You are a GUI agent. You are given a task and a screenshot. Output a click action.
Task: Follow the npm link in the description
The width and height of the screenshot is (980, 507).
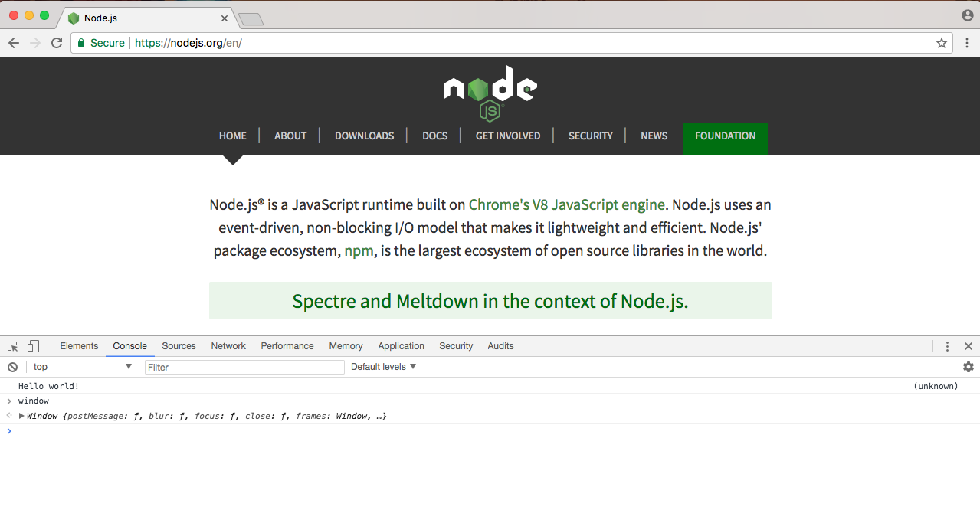pyautogui.click(x=359, y=251)
